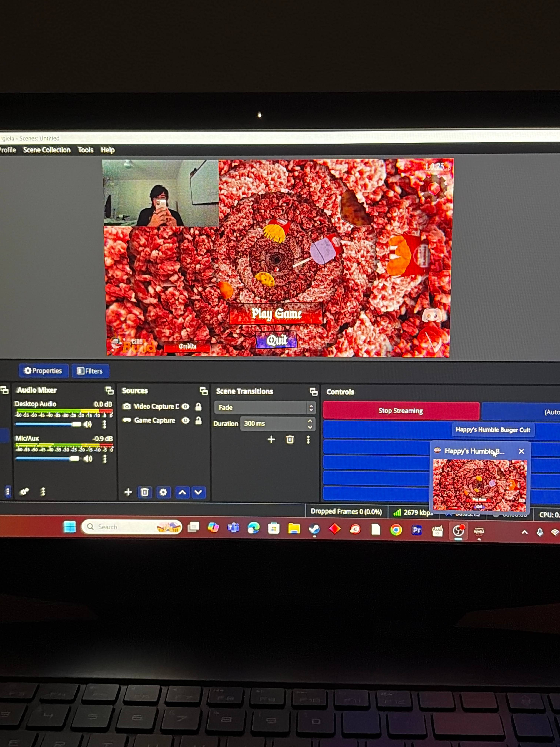
Task: Remove the selected source
Action: 145,492
